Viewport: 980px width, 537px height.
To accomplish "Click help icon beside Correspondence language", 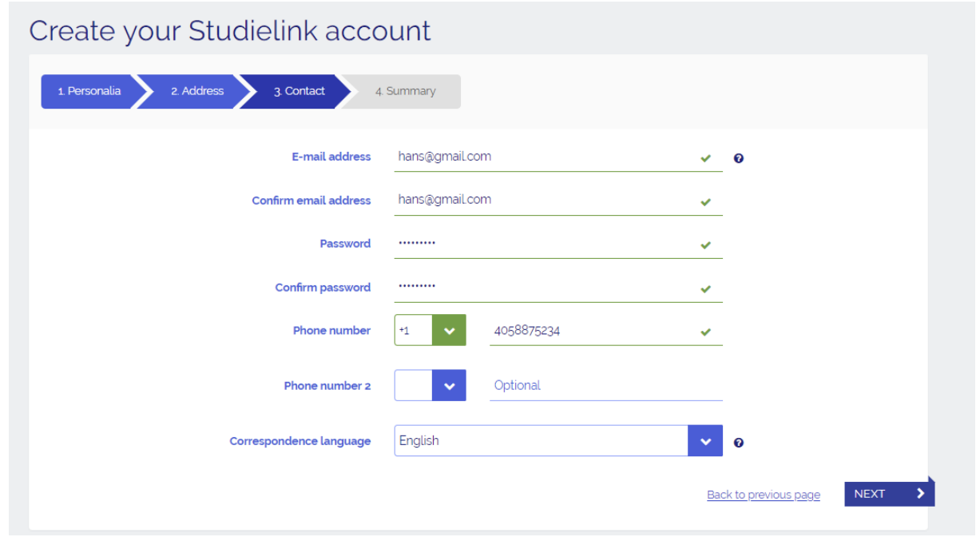I will coord(739,443).
